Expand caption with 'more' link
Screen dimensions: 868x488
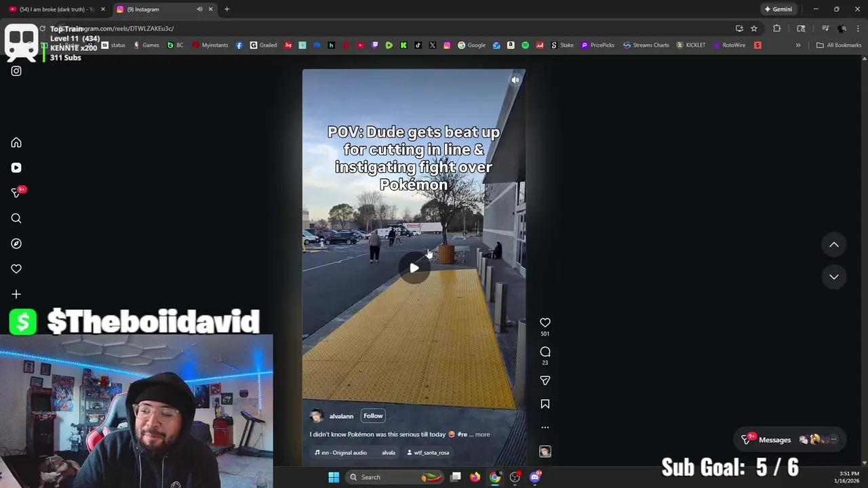coord(482,434)
